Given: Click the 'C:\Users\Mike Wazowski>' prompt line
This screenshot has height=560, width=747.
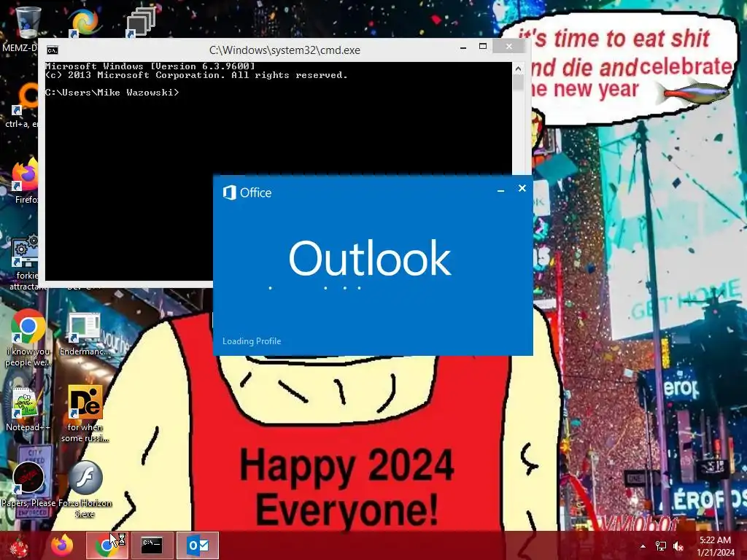Looking at the screenshot, I should [112, 93].
